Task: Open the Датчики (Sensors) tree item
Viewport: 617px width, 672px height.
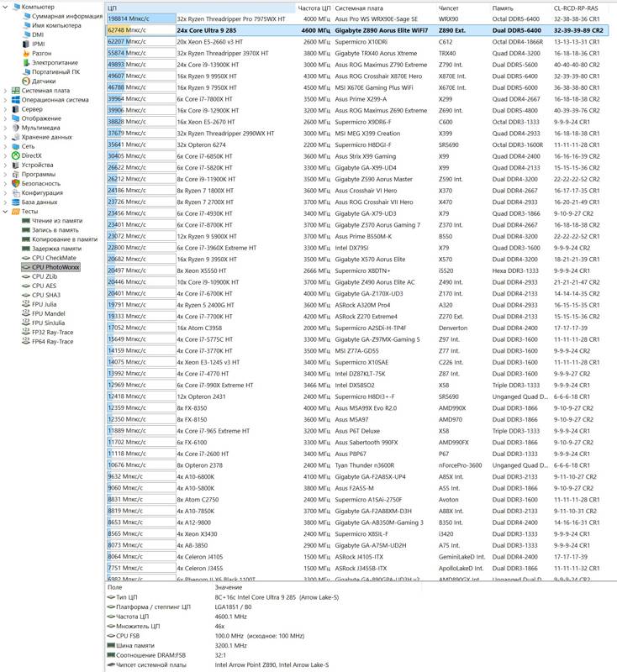Action: [x=44, y=81]
